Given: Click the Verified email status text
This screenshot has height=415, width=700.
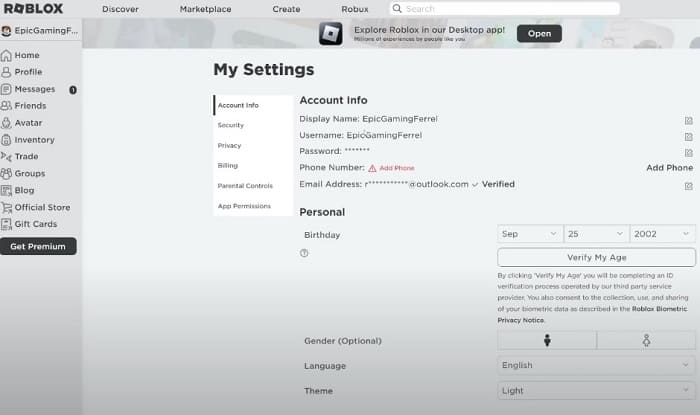Looking at the screenshot, I should pos(498,184).
